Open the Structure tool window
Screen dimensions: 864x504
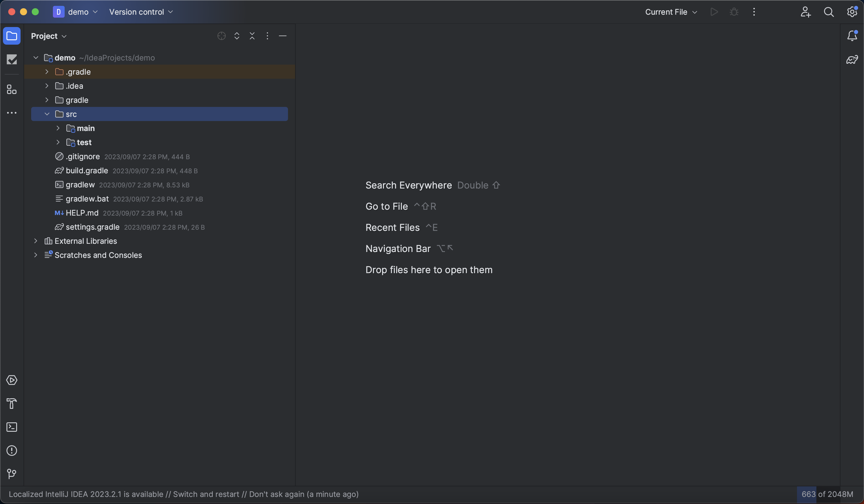(x=12, y=90)
